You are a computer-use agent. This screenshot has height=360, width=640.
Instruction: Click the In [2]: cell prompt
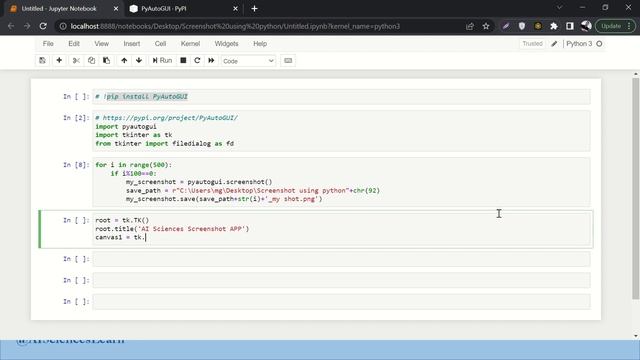[76, 118]
